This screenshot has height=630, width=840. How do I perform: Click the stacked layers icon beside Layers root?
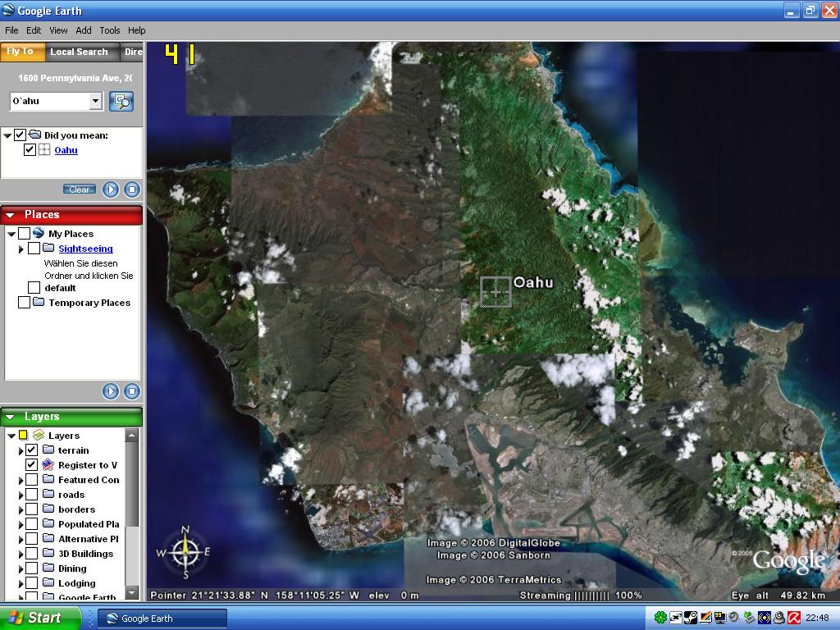click(39, 435)
